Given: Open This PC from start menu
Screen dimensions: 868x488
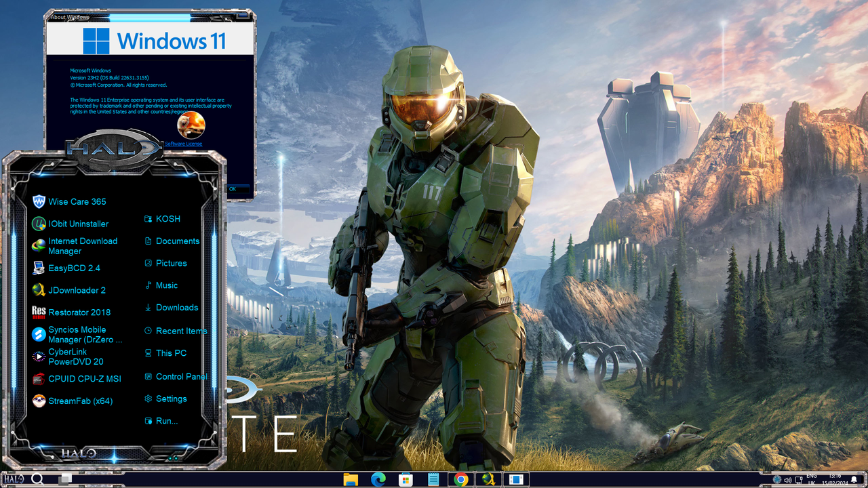Looking at the screenshot, I should click(165, 353).
